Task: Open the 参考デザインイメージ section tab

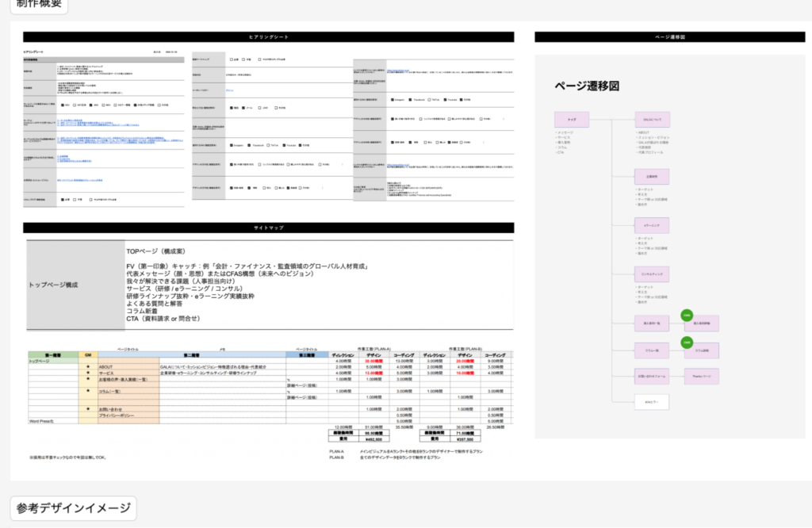Action: (x=73, y=507)
